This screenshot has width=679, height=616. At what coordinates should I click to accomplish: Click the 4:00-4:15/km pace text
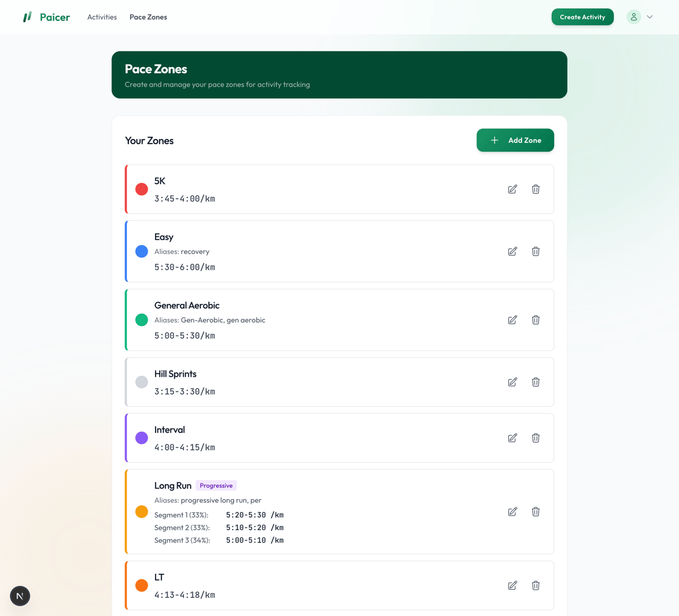[184, 447]
